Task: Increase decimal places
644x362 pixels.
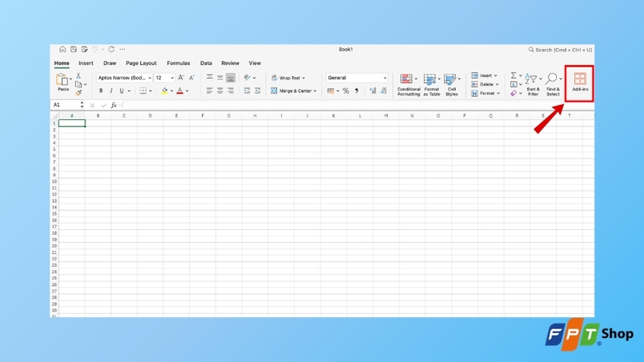Action: [x=373, y=91]
